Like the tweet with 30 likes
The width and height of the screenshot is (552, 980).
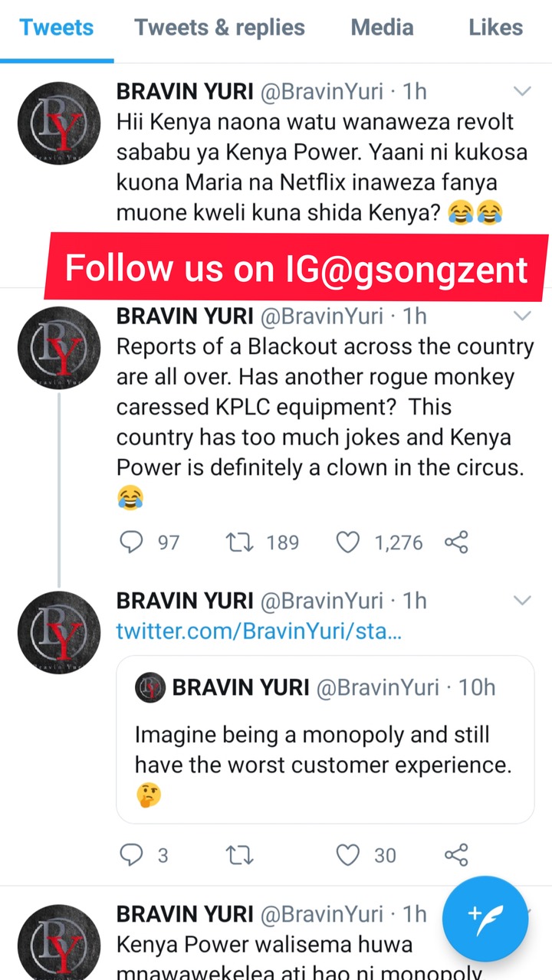pos(348,854)
